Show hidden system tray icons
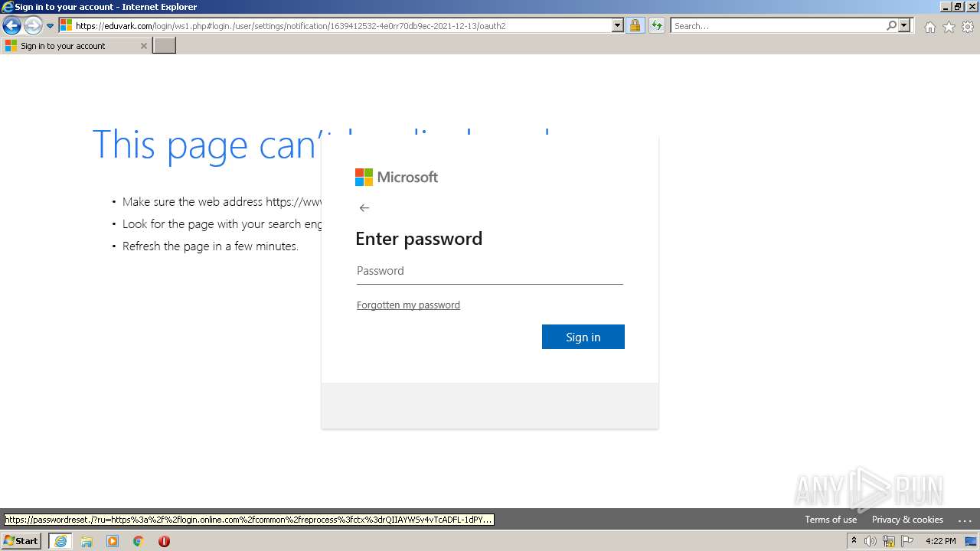This screenshot has height=551, width=980. 854,541
